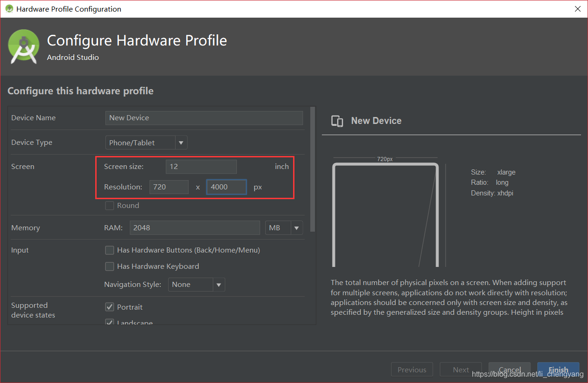
Task: Open the Device Type Phone/Tablet dropdown
Action: [146, 143]
